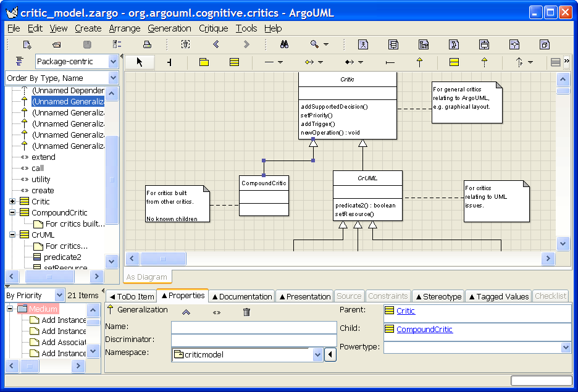The height and width of the screenshot is (392, 578).
Task: Click Go Up arrows icon in Properties
Action: point(186,312)
